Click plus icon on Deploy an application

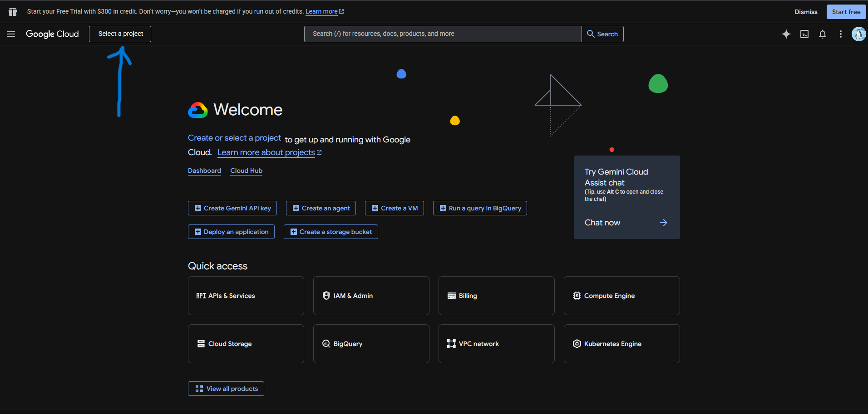(198, 232)
